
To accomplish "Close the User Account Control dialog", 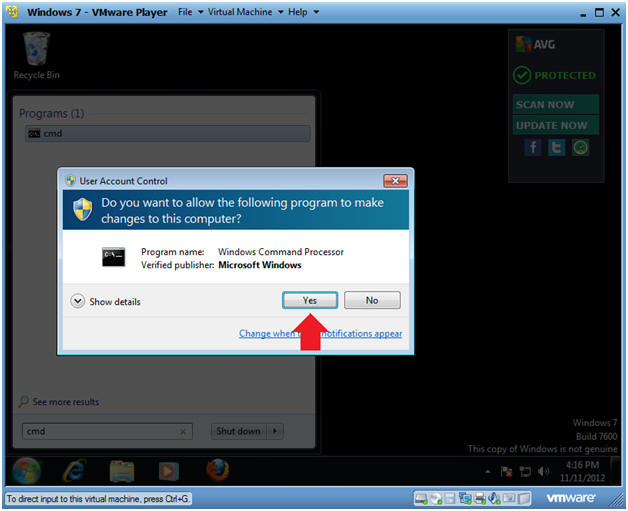I will 395,181.
